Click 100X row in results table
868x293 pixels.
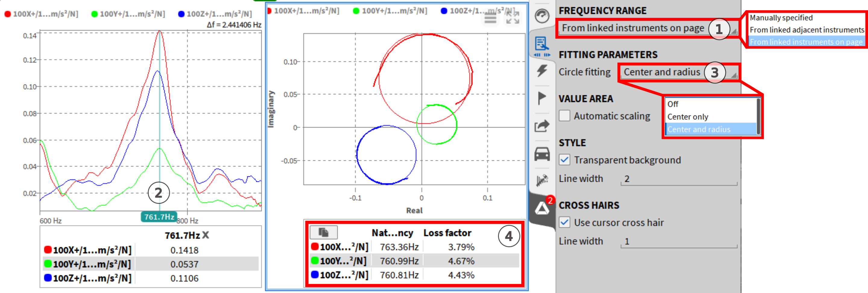pyautogui.click(x=415, y=247)
